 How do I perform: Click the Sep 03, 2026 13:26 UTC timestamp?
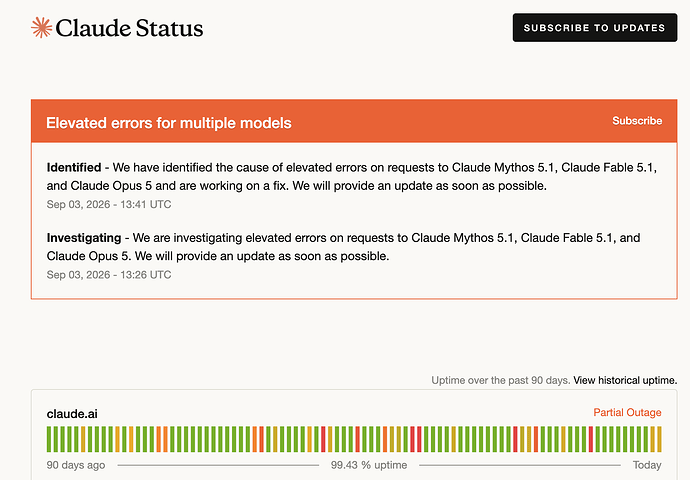click(x=109, y=275)
